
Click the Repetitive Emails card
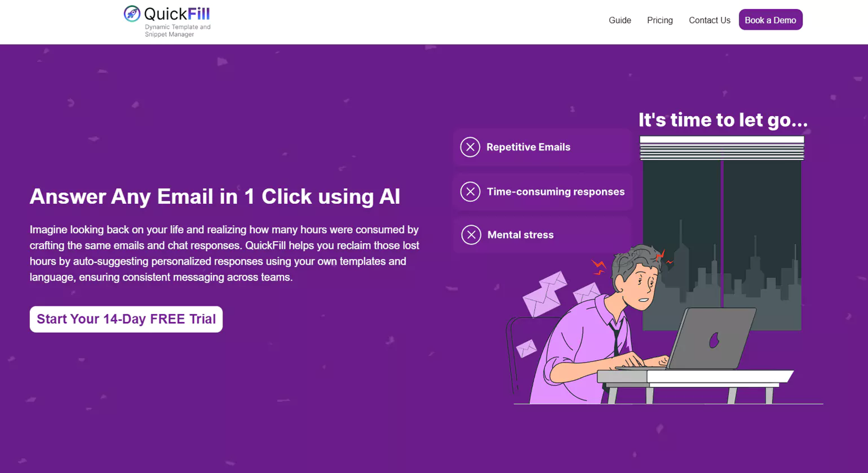click(542, 147)
